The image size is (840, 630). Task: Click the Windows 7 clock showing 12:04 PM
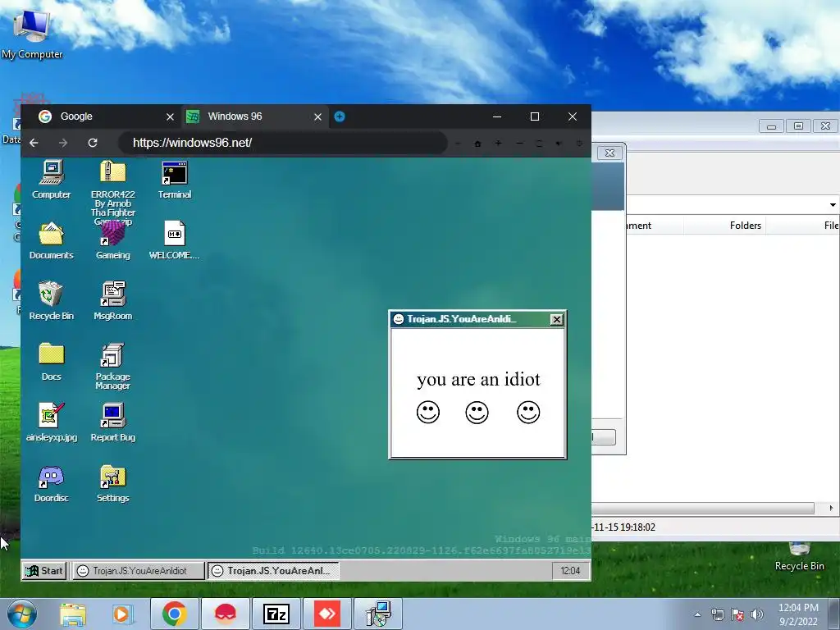pyautogui.click(x=798, y=614)
